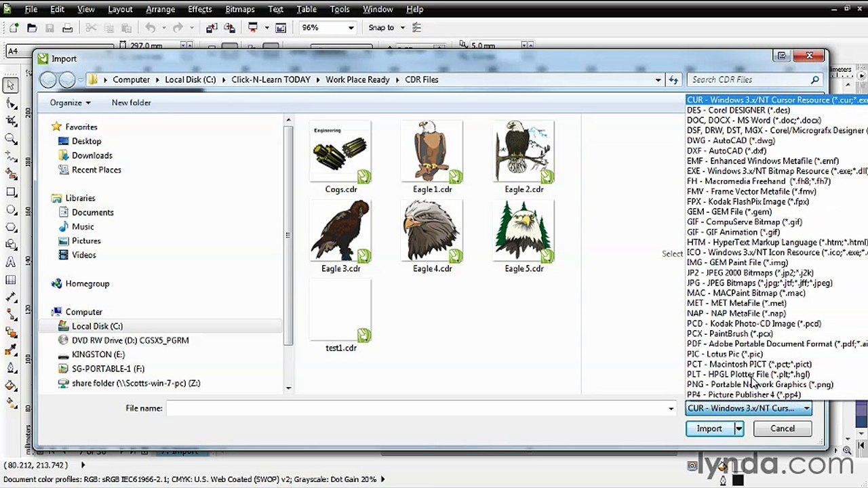The height and width of the screenshot is (488, 868).
Task: Select the Ellipse tool
Action: click(x=10, y=209)
